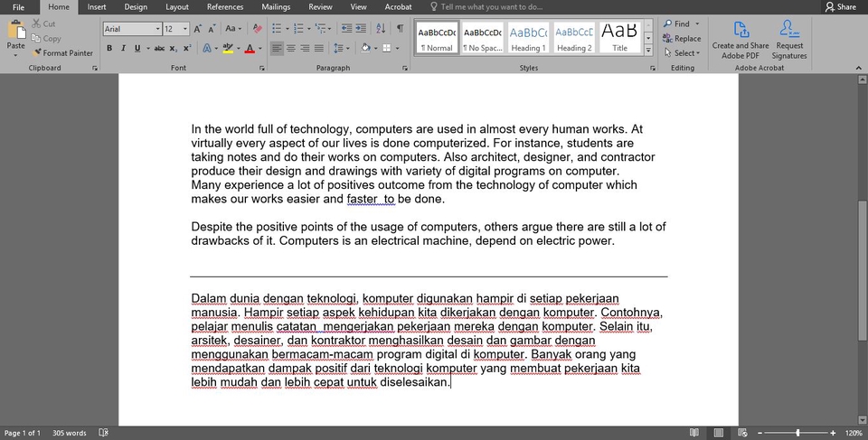Open numbering list dropdown
The width and height of the screenshot is (868, 440).
point(307,29)
